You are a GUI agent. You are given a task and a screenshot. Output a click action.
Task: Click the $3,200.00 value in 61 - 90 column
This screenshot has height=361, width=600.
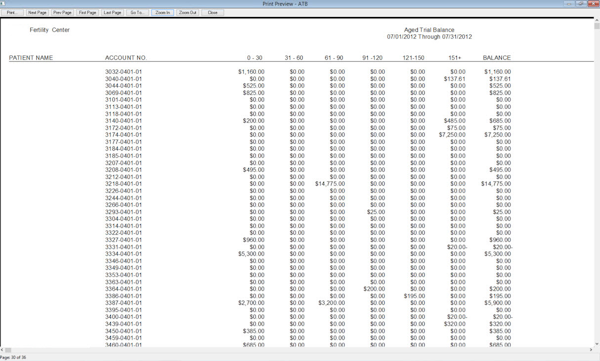pyautogui.click(x=331, y=303)
